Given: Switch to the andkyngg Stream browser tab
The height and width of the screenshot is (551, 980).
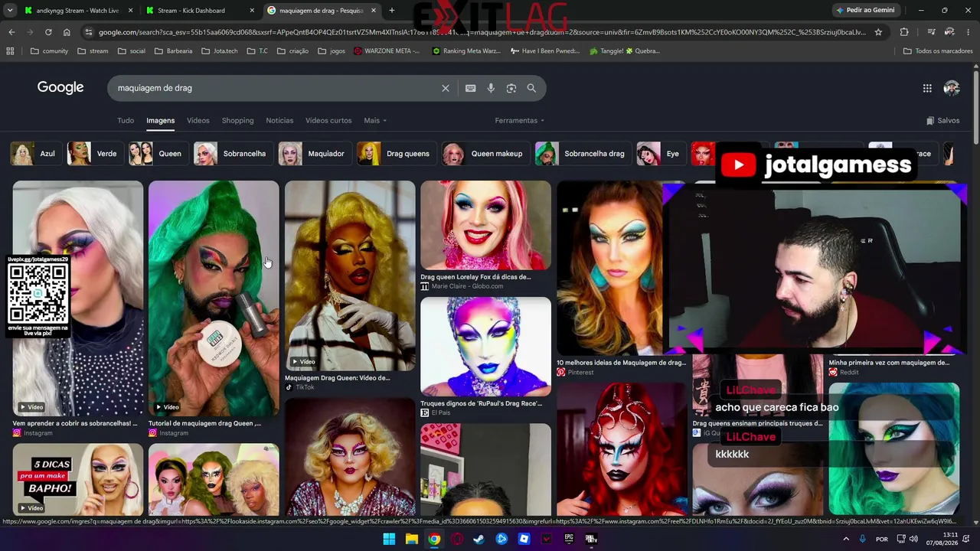Looking at the screenshot, I should click(x=77, y=11).
